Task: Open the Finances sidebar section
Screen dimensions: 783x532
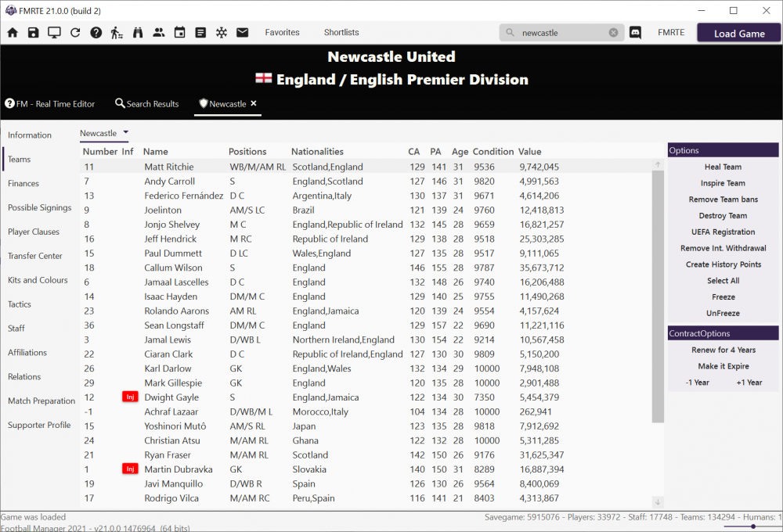Action: 23,184
